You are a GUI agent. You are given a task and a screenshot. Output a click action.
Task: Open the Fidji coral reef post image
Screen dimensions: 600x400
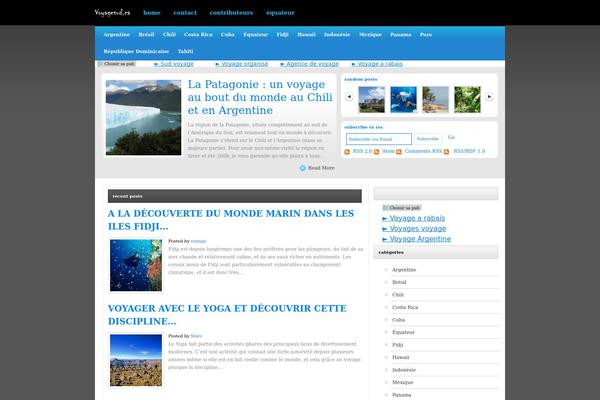pyautogui.click(x=136, y=265)
